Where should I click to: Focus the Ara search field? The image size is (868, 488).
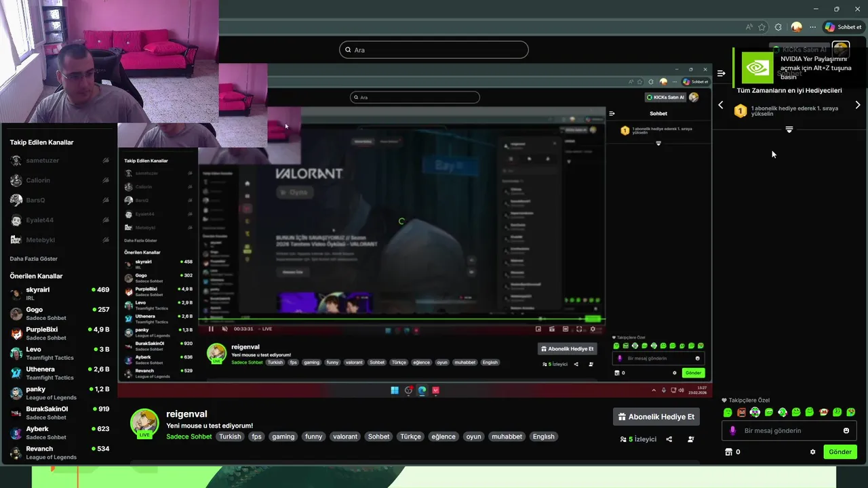click(x=434, y=49)
